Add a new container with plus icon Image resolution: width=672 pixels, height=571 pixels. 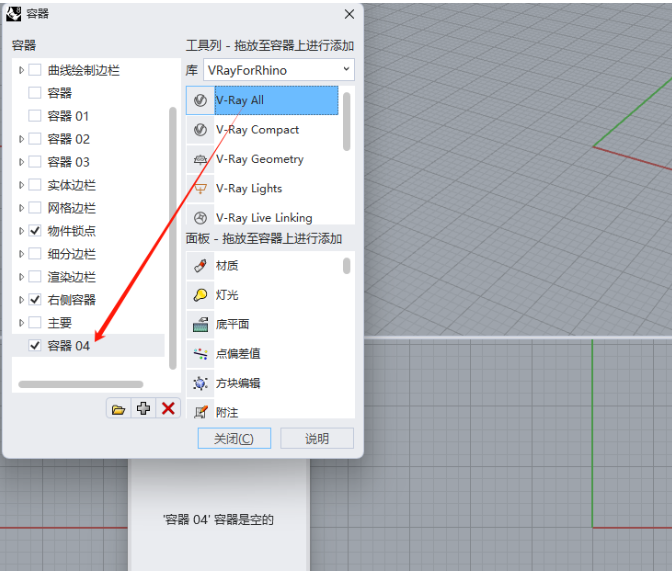(x=143, y=409)
